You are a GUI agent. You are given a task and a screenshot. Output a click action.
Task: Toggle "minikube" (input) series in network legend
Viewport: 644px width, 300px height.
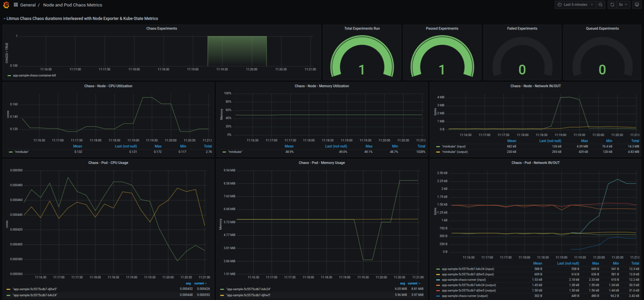[454, 146]
